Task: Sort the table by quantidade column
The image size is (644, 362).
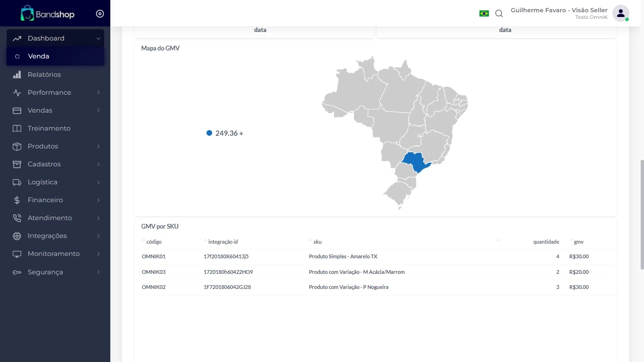Action: (x=545, y=242)
